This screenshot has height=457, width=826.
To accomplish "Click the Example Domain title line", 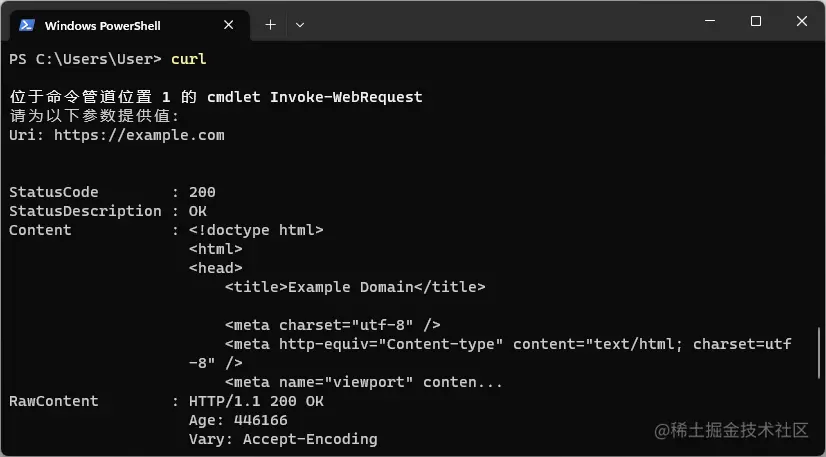I will pyautogui.click(x=355, y=287).
